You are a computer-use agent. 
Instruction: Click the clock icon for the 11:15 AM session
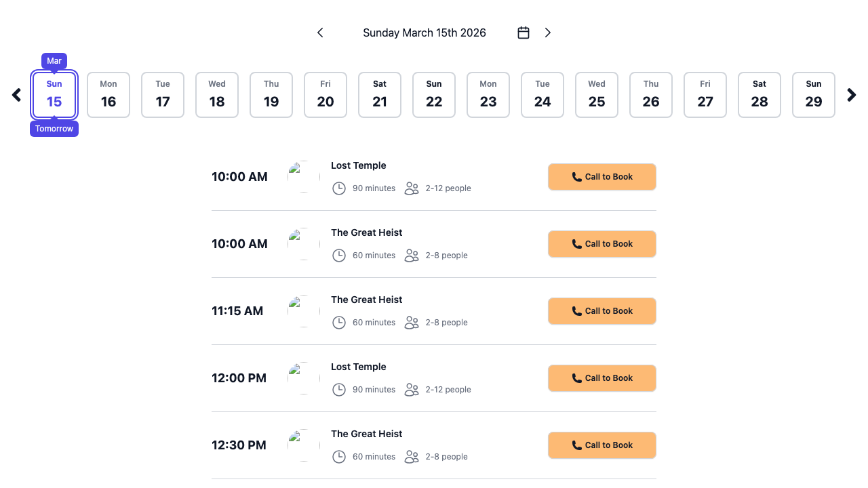[x=339, y=322]
